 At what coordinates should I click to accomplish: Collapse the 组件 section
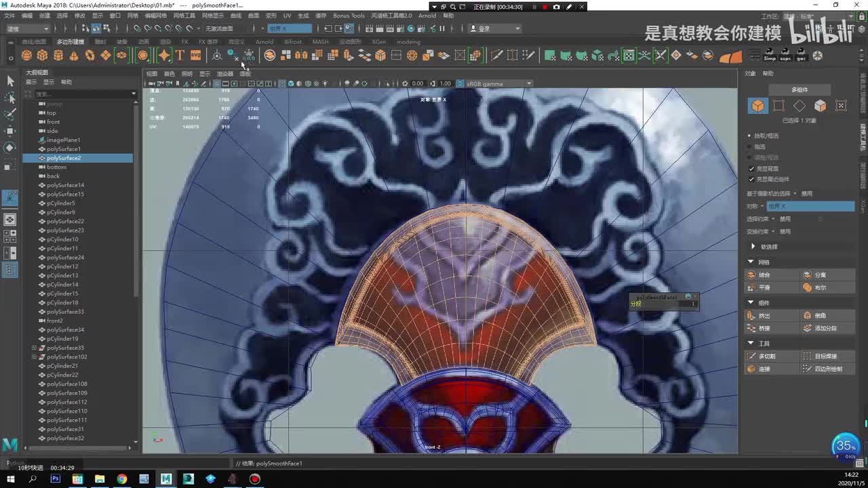pyautogui.click(x=751, y=302)
